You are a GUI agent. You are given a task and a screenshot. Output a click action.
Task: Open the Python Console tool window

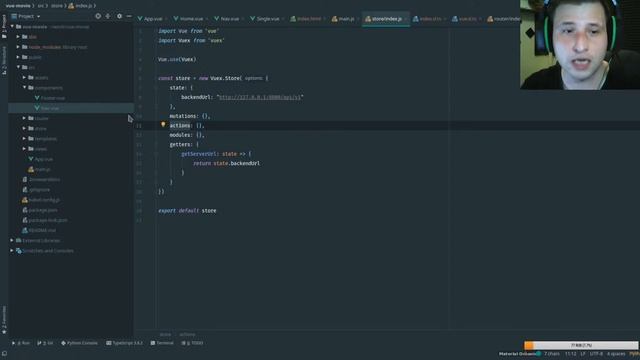80,343
